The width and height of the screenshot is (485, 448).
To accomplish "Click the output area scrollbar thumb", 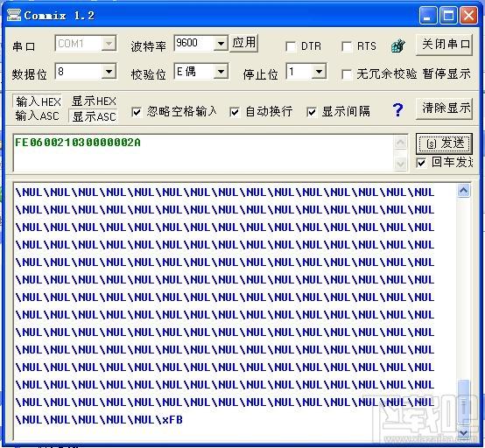I will pos(463,402).
